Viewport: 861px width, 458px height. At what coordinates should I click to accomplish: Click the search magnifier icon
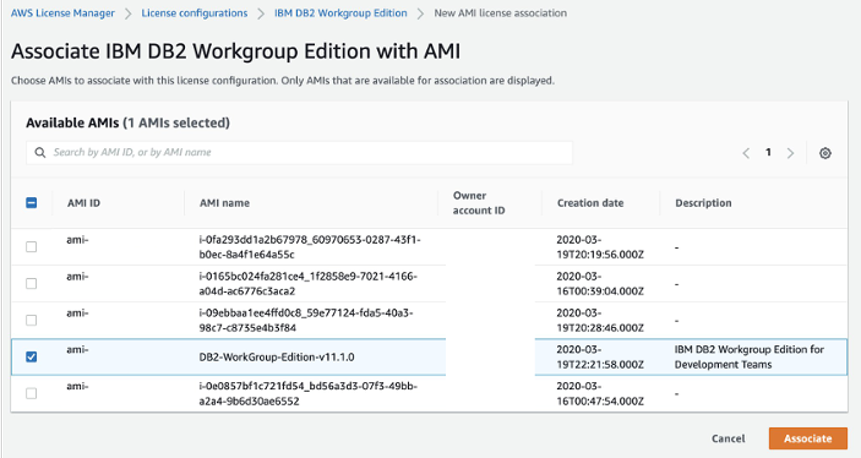click(x=40, y=153)
